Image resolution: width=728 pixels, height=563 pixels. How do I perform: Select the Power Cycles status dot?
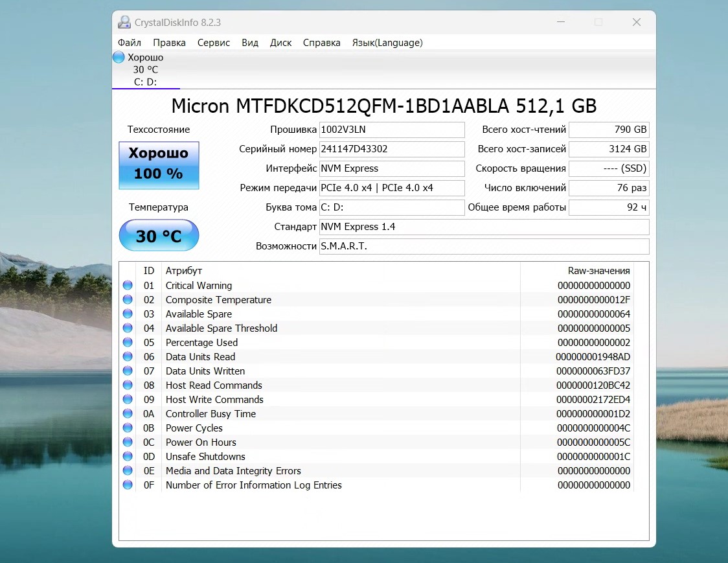click(127, 428)
